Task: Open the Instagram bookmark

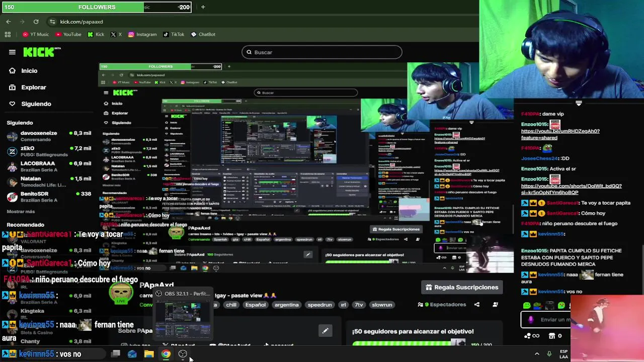Action: coord(142,34)
